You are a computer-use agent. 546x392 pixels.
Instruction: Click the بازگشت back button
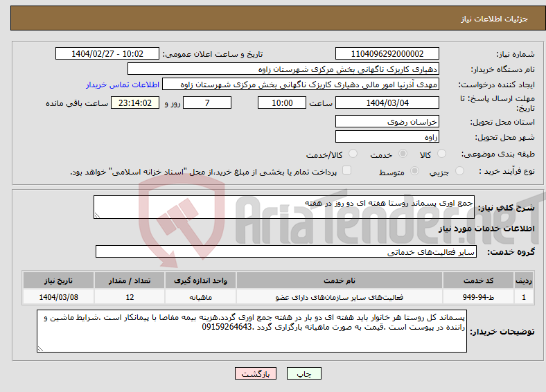[x=256, y=373]
